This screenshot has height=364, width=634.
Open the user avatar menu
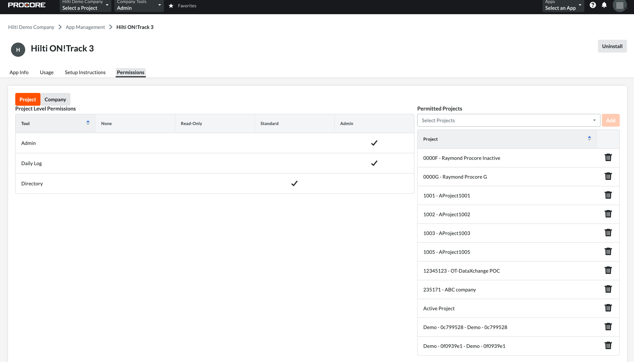620,5
